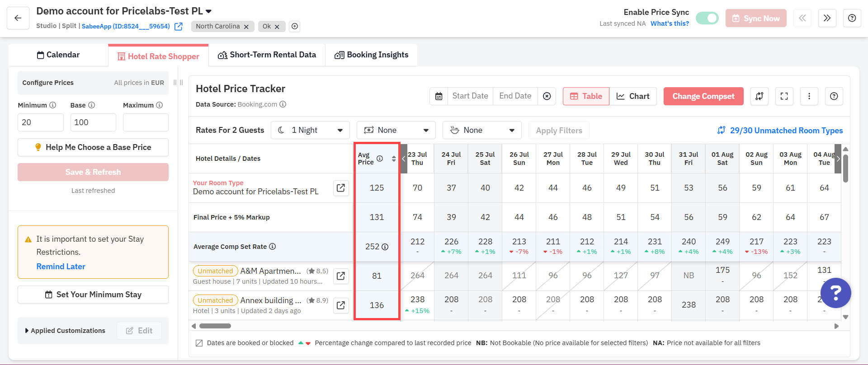Screen dimensions: 868x365
Task: Click Minimum price info icon
Action: tap(53, 105)
